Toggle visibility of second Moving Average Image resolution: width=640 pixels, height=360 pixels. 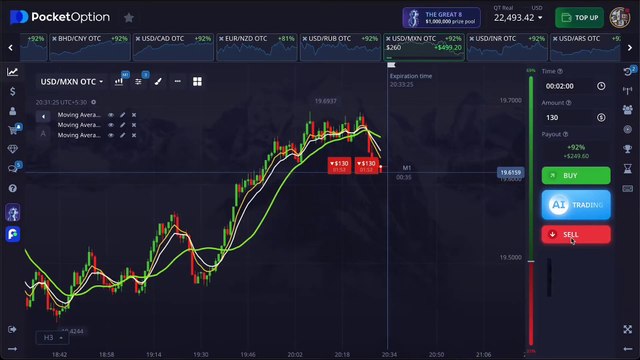click(x=111, y=125)
